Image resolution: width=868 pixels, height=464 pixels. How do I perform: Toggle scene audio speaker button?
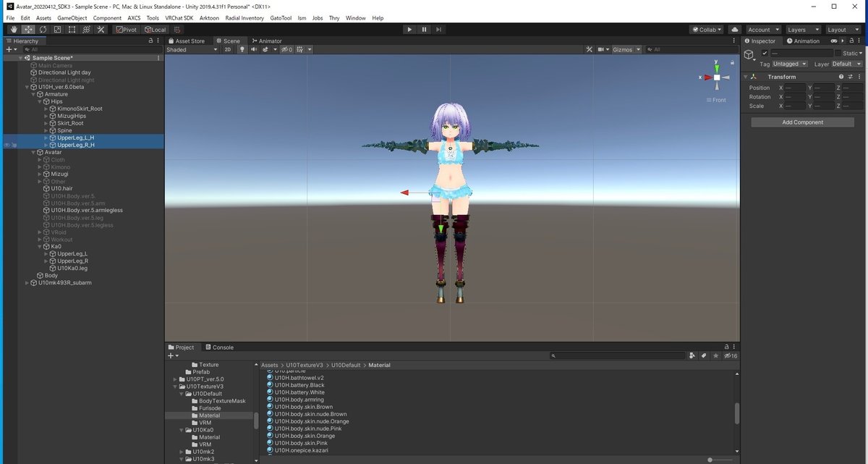click(x=254, y=49)
